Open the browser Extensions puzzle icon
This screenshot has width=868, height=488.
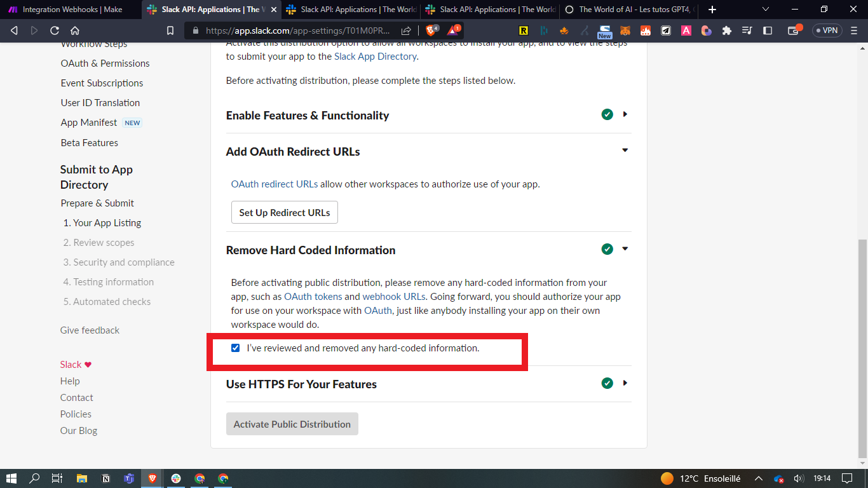click(727, 30)
